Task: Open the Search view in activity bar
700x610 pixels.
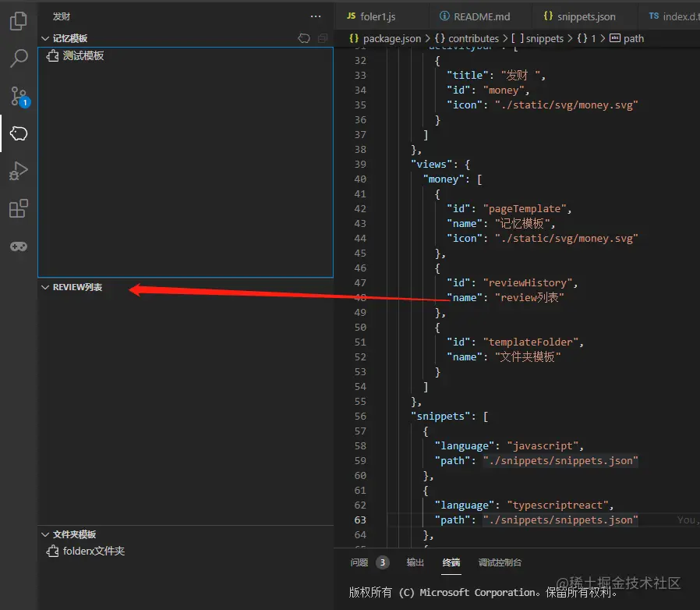Action: click(18, 58)
